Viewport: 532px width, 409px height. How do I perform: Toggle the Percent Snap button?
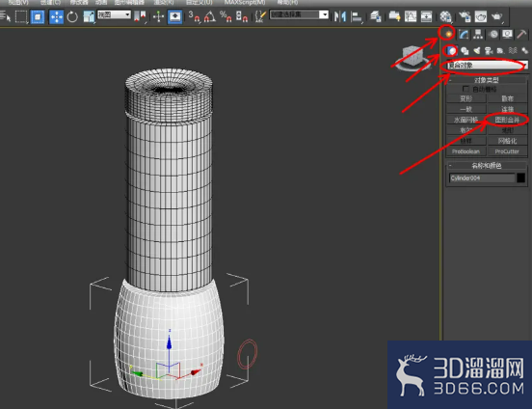(x=226, y=16)
